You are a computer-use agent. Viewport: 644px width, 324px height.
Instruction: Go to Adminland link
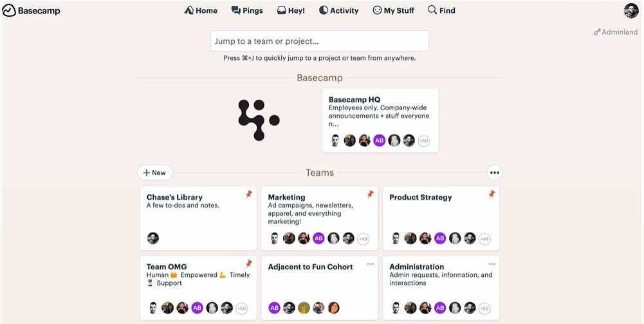[616, 32]
